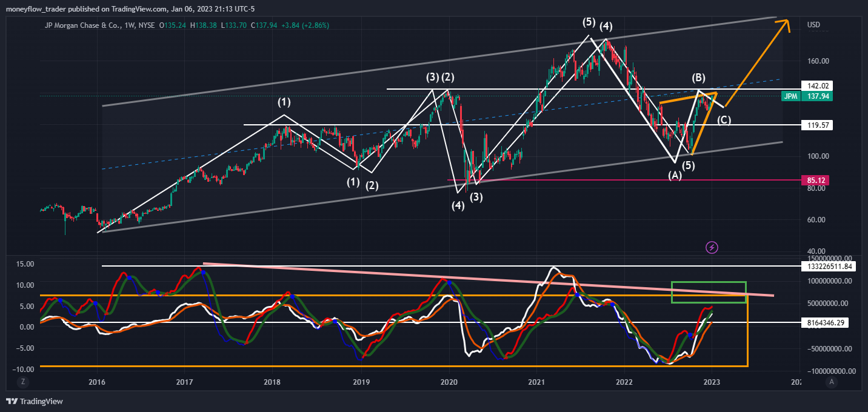Click the 2019 label on time axis

click(x=361, y=382)
